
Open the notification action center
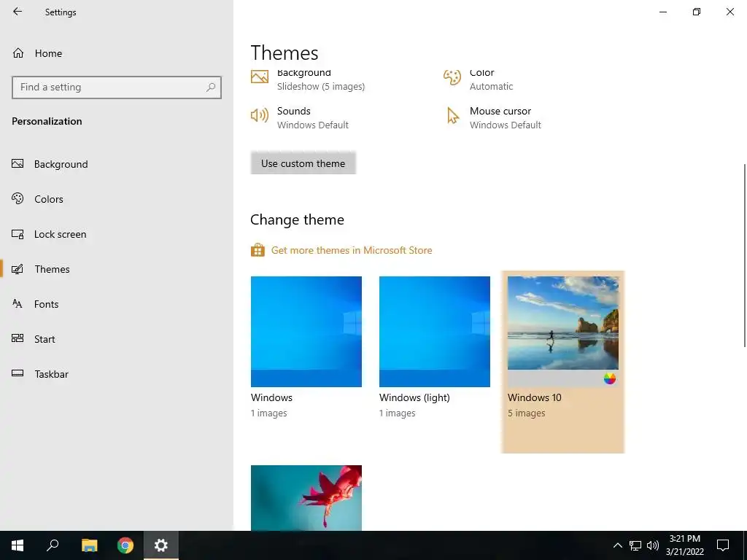[x=723, y=545]
